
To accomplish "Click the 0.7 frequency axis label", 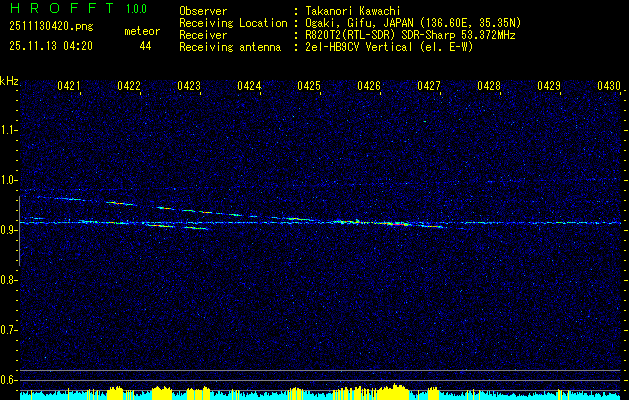I will click(x=9, y=330).
